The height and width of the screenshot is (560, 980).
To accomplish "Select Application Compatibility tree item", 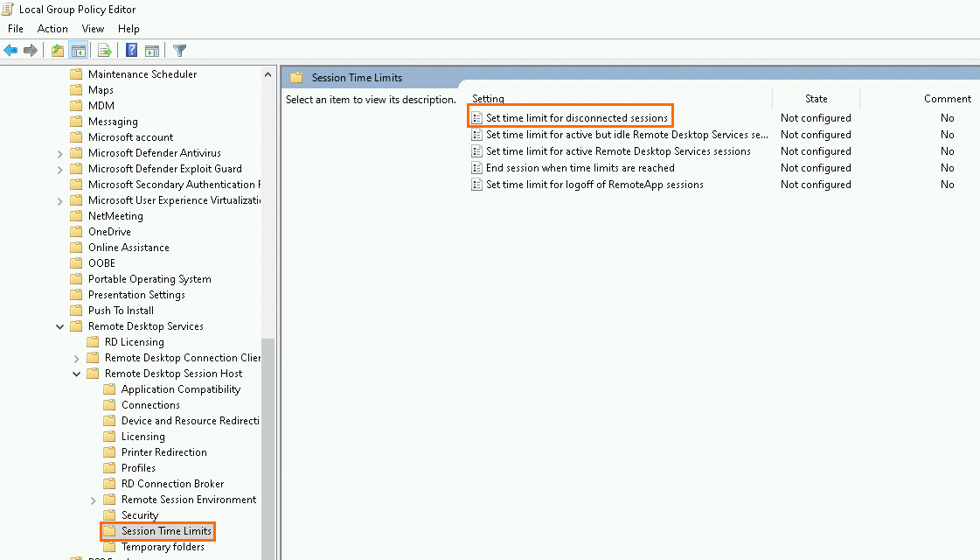I will [x=181, y=389].
